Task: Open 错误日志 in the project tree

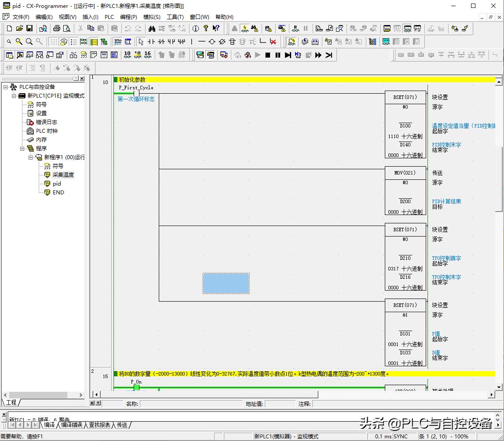Action: [x=47, y=122]
